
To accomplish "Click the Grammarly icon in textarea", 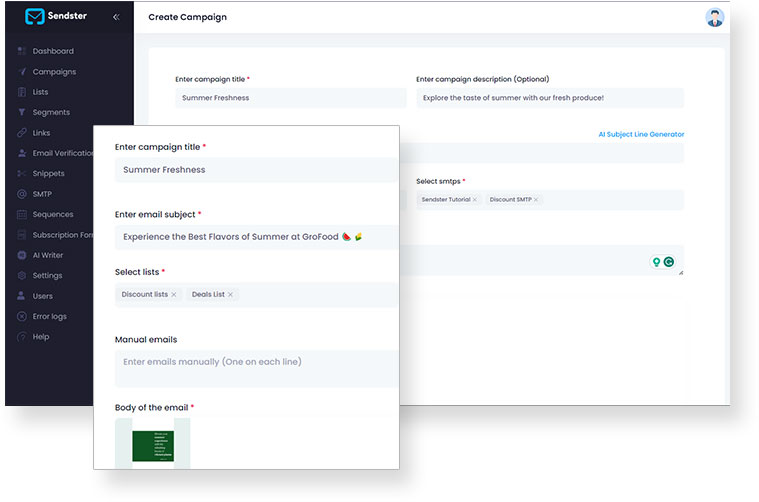I will tap(669, 262).
